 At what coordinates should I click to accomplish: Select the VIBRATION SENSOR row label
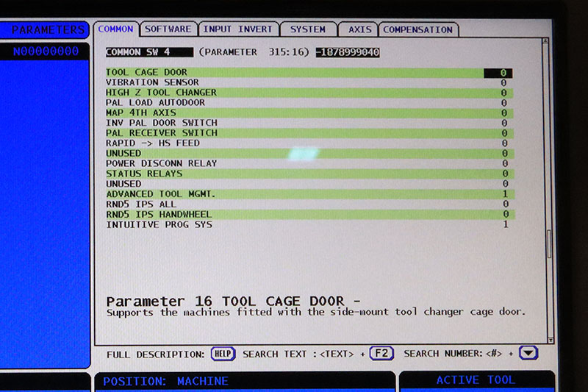152,82
